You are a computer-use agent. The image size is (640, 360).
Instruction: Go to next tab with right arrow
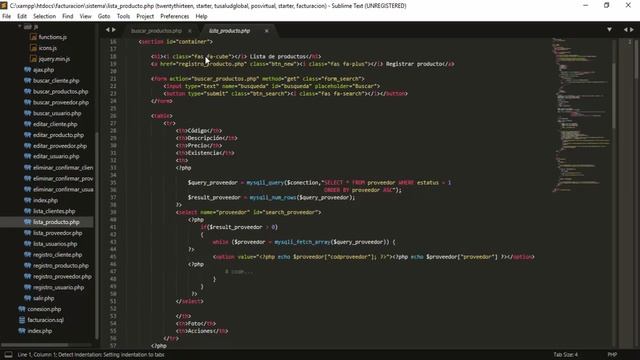[x=114, y=30]
